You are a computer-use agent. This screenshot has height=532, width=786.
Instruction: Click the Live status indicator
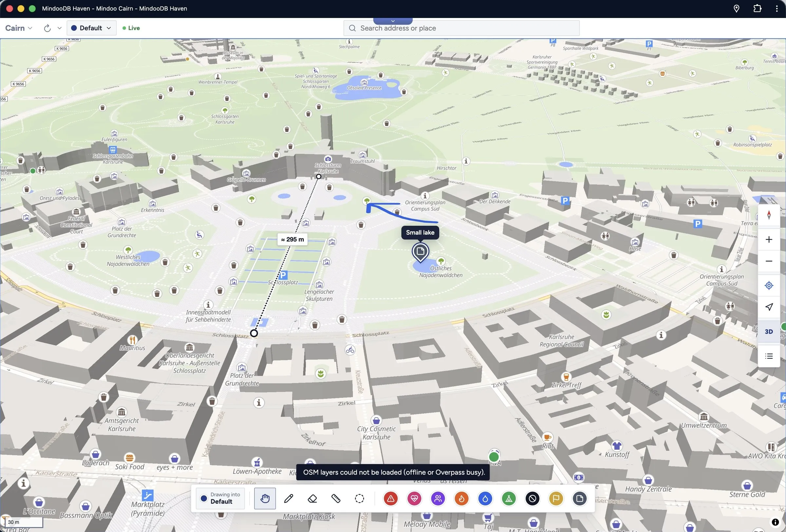(131, 28)
